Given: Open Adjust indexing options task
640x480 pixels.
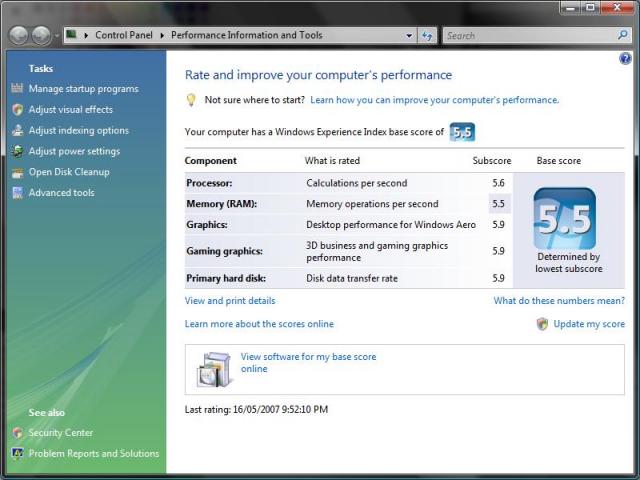Looking at the screenshot, I should (79, 130).
